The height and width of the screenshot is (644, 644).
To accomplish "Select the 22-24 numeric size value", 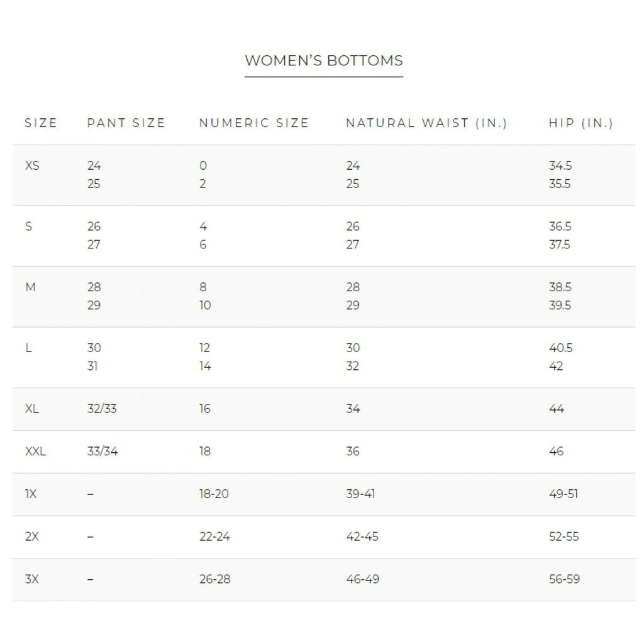I will pos(214,537).
